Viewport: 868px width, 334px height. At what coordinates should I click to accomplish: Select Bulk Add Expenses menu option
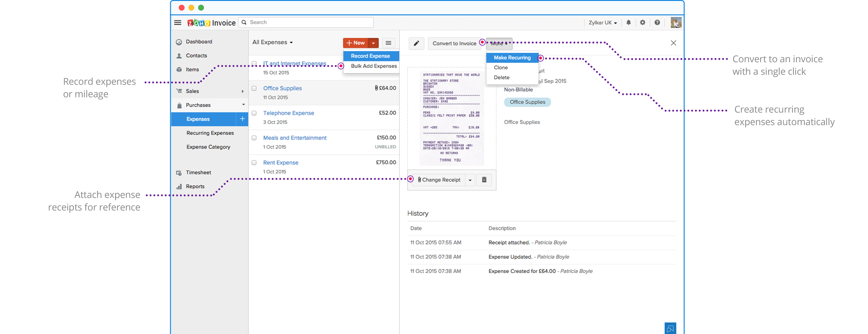(373, 66)
